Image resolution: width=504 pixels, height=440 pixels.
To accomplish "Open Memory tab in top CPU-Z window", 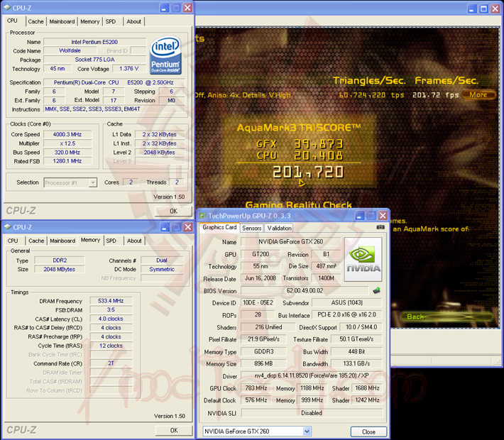I will 89,21.
